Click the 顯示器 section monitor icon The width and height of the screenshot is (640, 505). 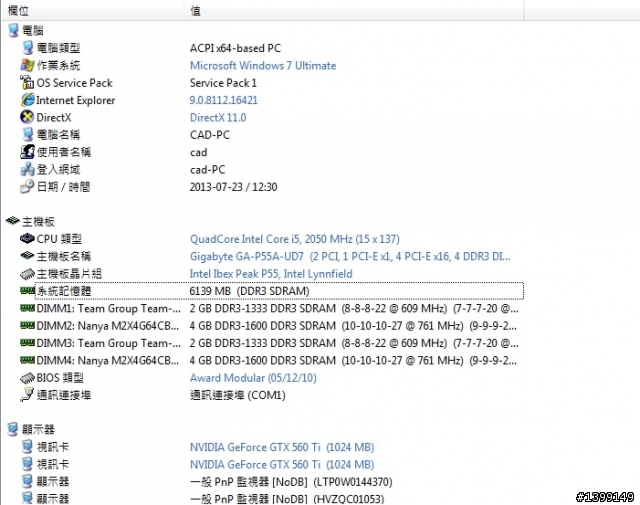coord(13,429)
